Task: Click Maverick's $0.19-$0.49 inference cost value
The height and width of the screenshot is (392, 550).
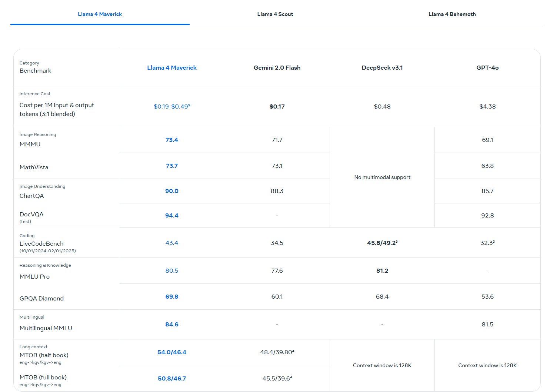Action: coord(171,106)
